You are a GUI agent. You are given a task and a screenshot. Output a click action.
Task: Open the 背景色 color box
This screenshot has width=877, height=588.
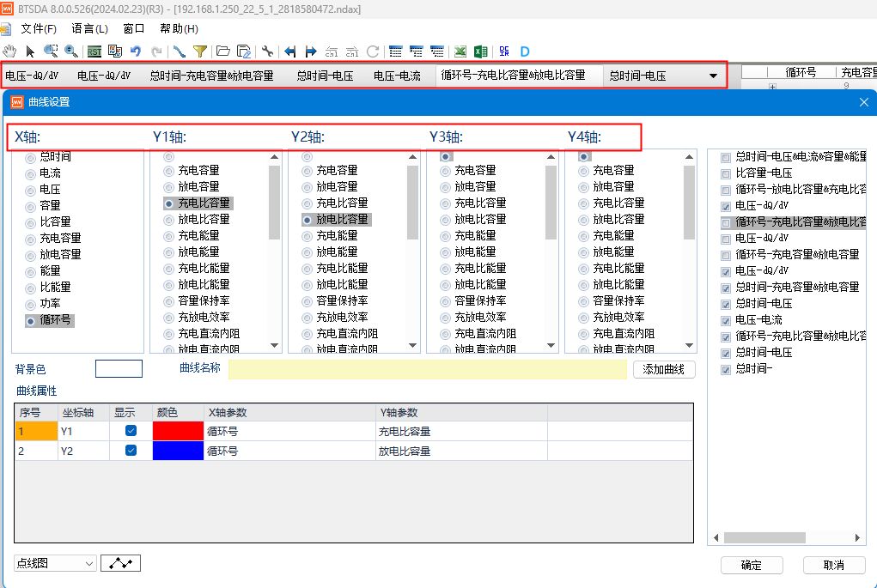119,369
